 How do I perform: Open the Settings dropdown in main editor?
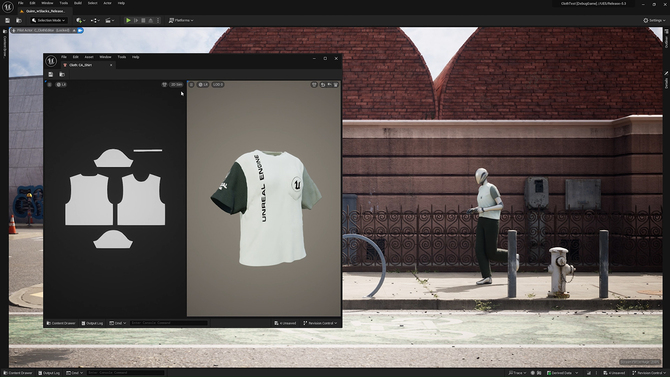pyautogui.click(x=654, y=20)
